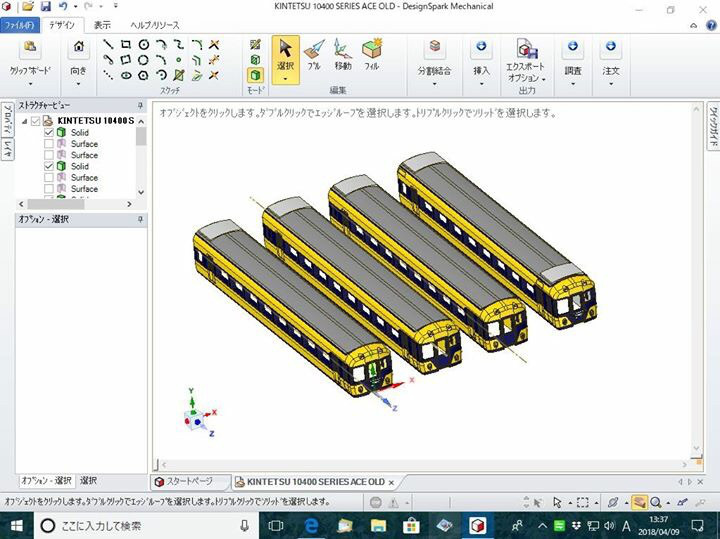Switch to the bottom 選択 panel tab

pyautogui.click(x=89, y=481)
